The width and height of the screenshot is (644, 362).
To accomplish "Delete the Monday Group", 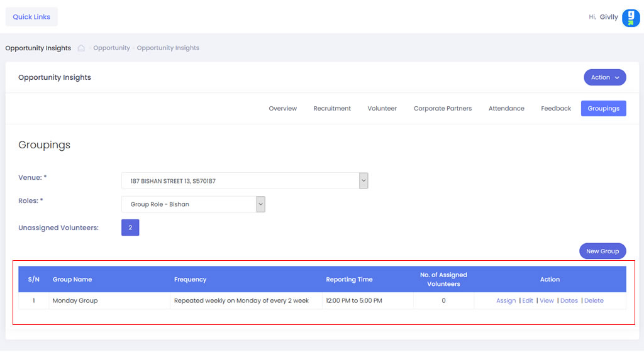I will click(594, 301).
